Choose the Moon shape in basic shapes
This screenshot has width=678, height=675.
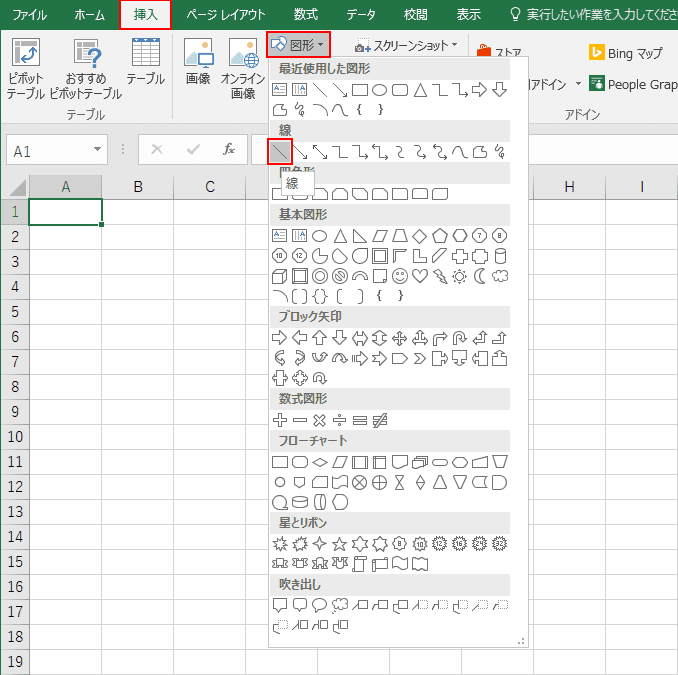480,276
